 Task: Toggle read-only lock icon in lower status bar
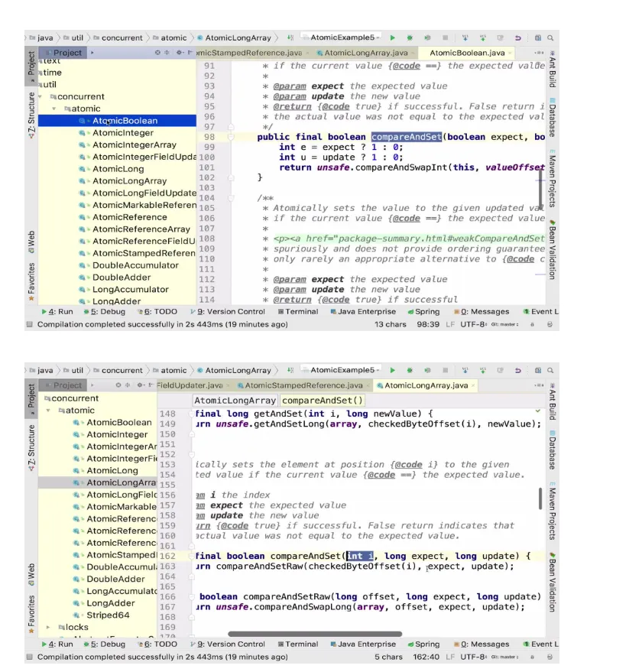(532, 657)
